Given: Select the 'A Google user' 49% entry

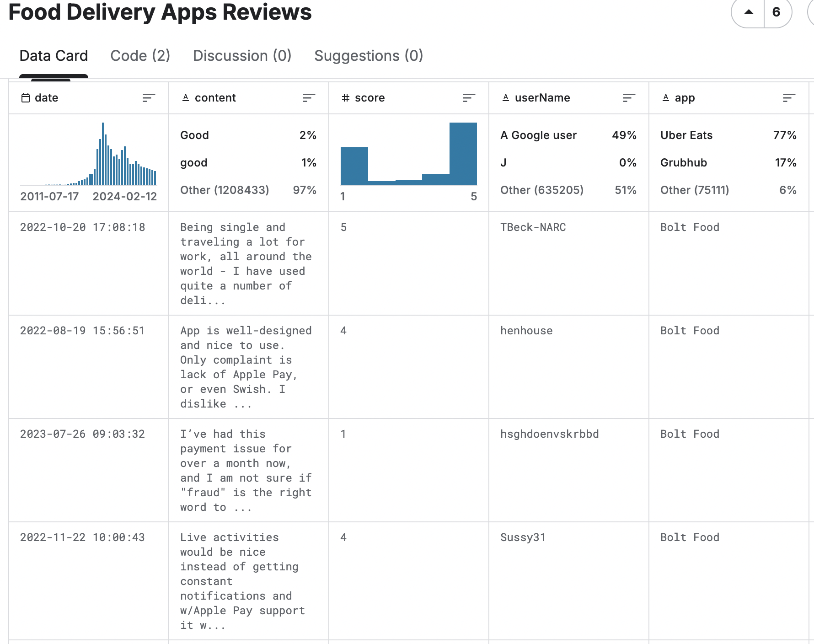Looking at the screenshot, I should tap(568, 135).
